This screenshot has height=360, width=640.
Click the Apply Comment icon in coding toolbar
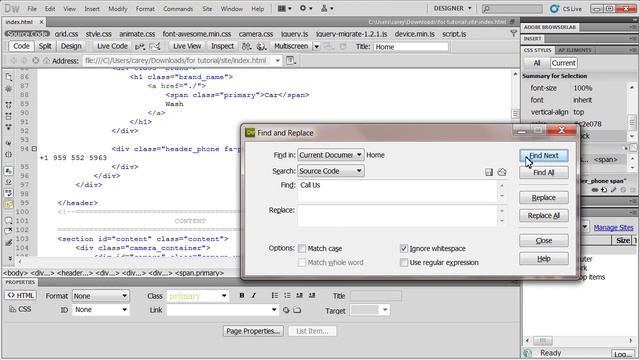tap(9, 220)
